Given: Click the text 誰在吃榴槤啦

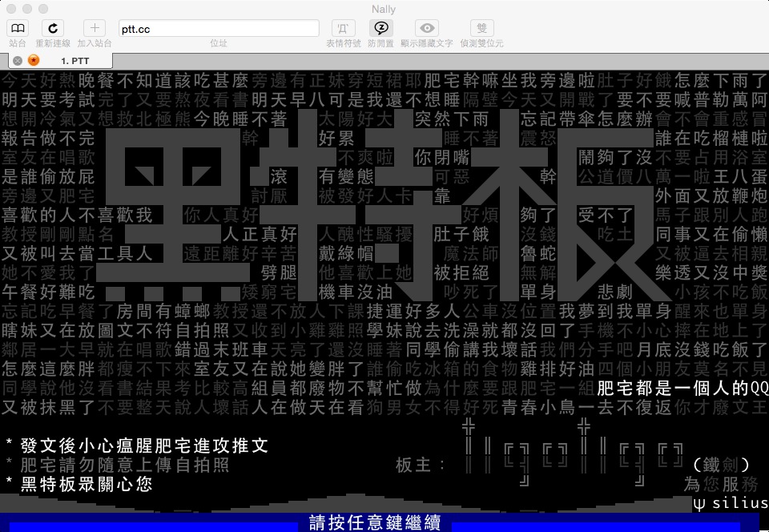Looking at the screenshot, I should (711, 139).
